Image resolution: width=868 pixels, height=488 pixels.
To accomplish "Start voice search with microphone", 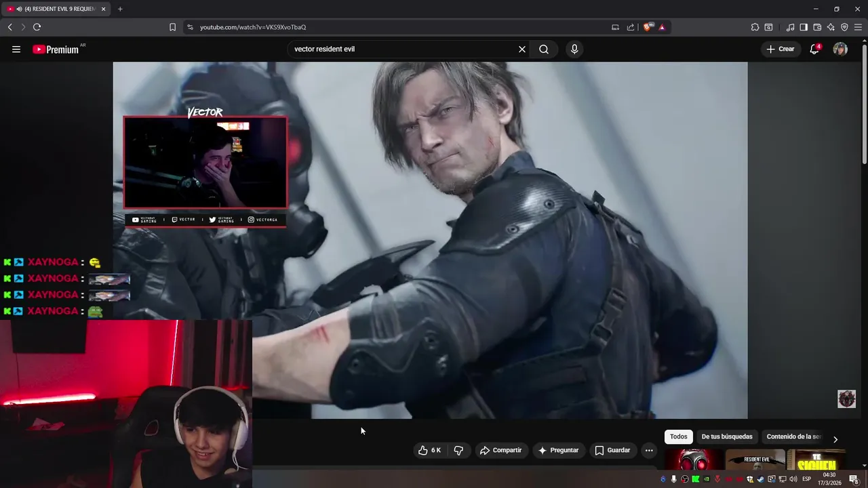I will (574, 49).
